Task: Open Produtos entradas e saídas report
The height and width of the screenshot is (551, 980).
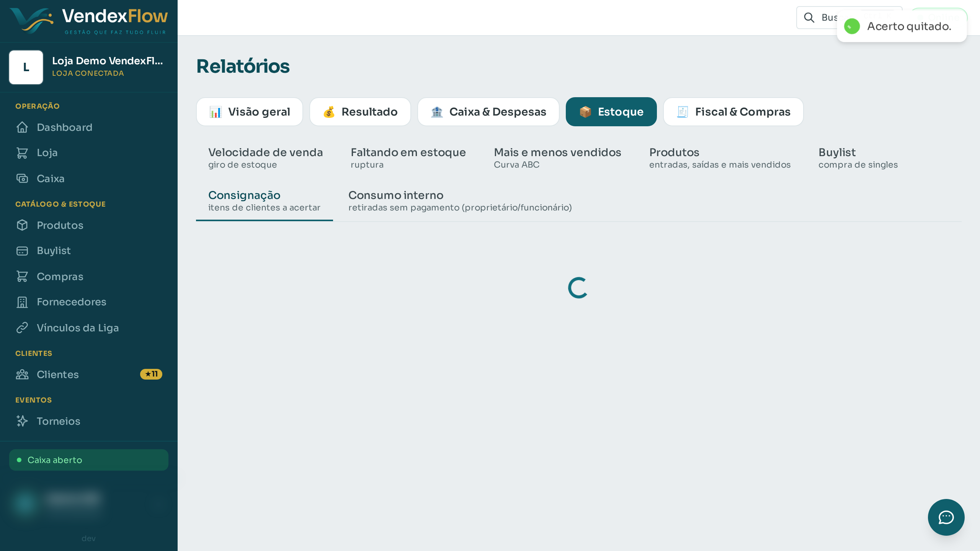Action: pos(720,158)
